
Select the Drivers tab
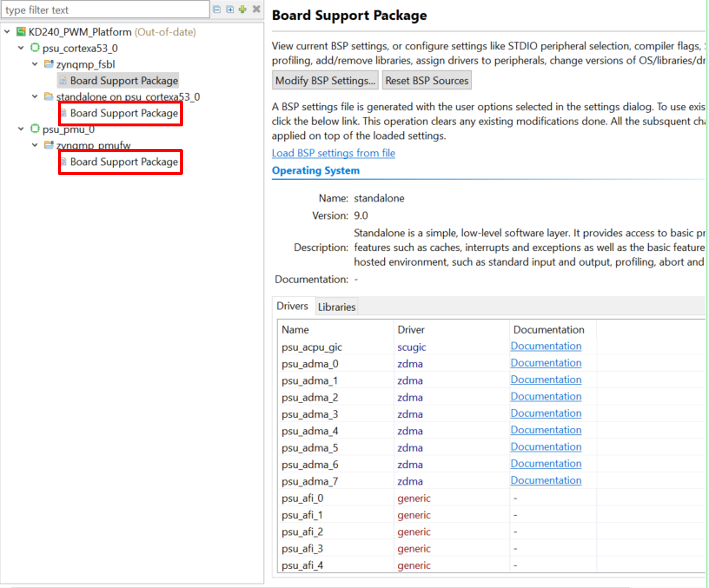[292, 306]
